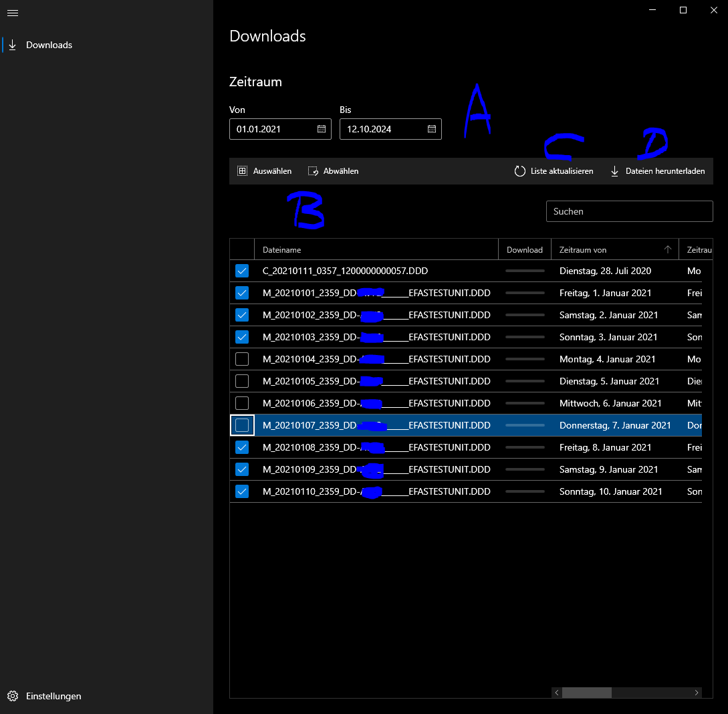Viewport: 728px width, 714px height.
Task: Open the hamburger navigation menu
Action: coord(12,13)
